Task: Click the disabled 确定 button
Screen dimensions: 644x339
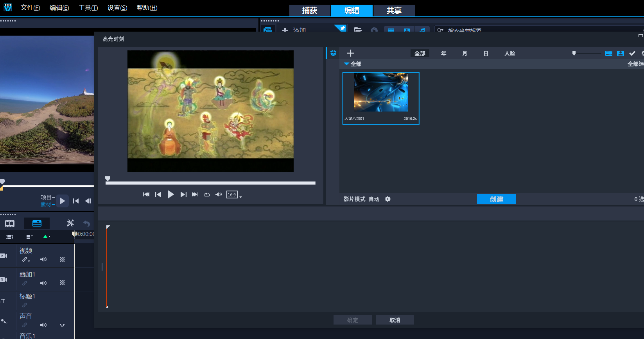Action: pos(353,320)
